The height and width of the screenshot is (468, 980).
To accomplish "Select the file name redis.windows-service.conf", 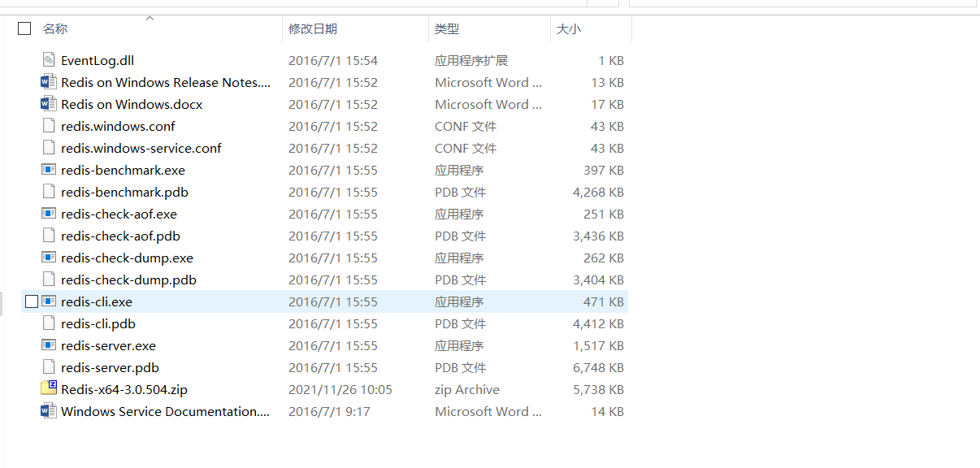I will pyautogui.click(x=141, y=148).
